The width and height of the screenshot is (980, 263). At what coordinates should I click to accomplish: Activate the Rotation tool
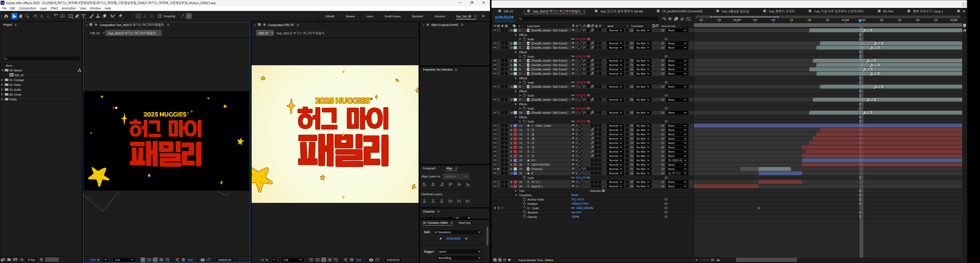tap(56, 16)
